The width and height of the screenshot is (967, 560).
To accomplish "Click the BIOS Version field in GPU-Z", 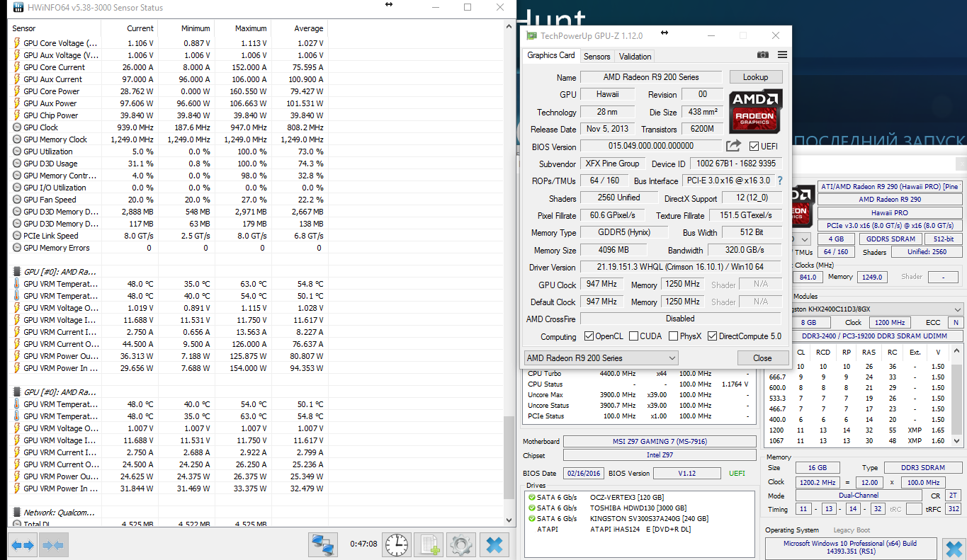I will (x=650, y=146).
